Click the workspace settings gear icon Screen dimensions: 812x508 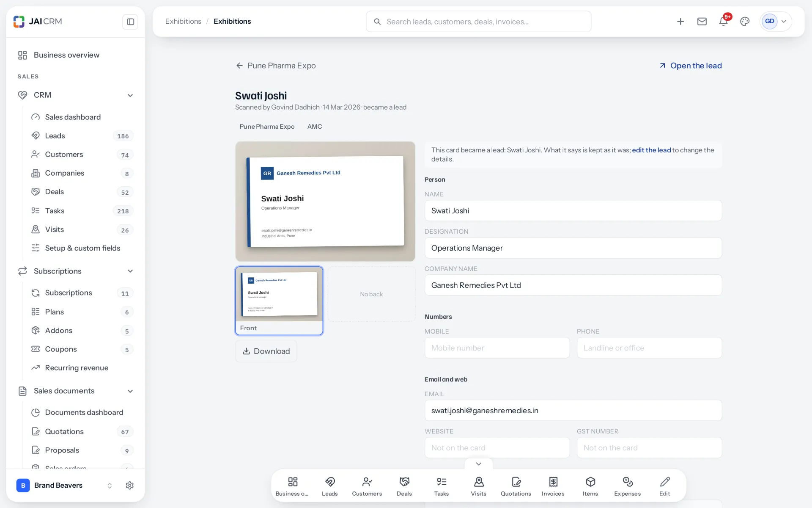click(130, 485)
